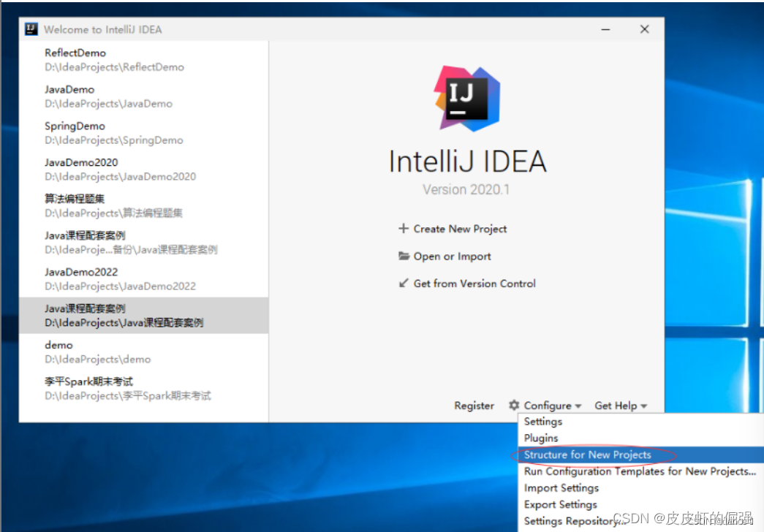764x532 pixels.
Task: Click the folder icon beside Open or Import
Action: click(x=404, y=256)
